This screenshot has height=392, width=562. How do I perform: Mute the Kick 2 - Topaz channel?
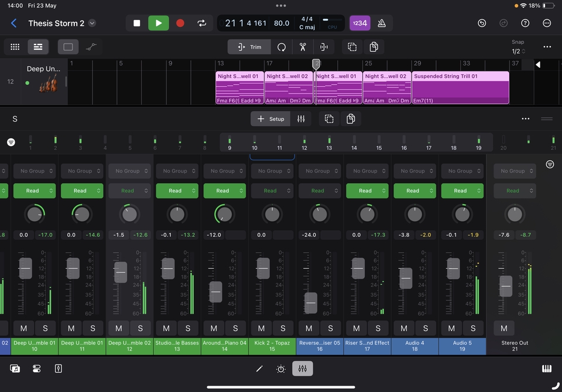click(x=261, y=328)
